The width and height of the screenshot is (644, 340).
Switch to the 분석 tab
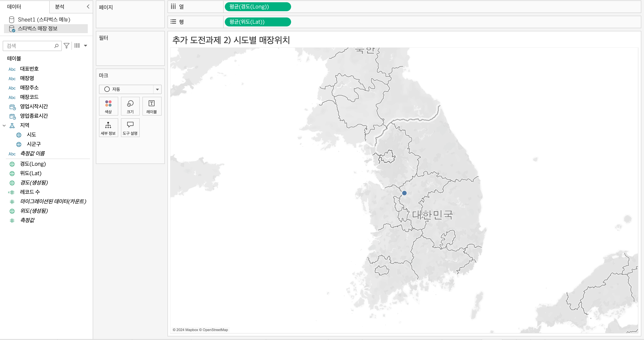pos(60,7)
